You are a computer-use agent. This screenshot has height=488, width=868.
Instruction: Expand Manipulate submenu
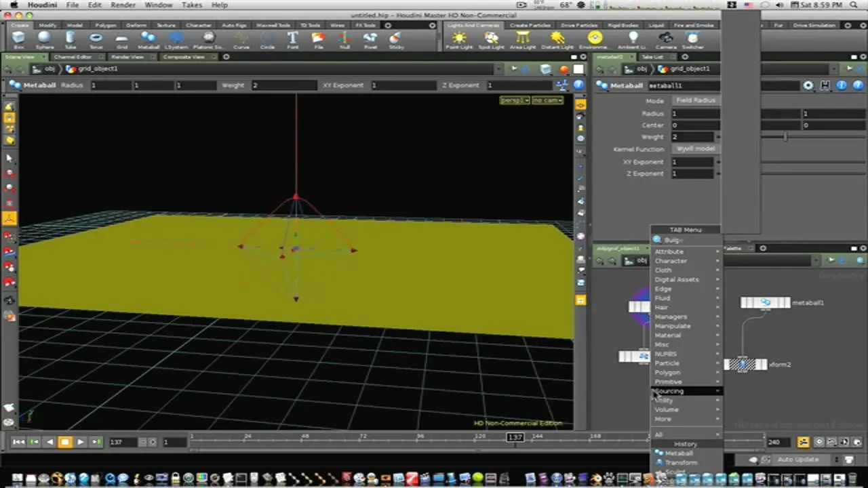click(x=686, y=326)
